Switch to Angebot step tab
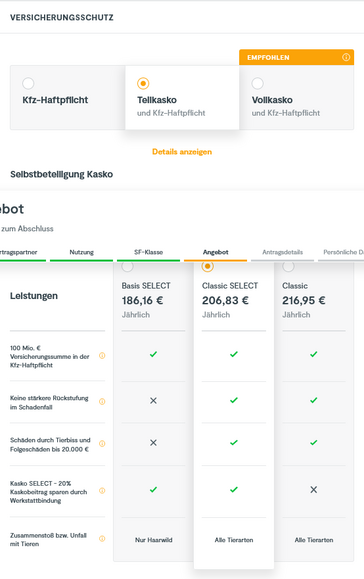The width and height of the screenshot is (364, 579). click(216, 253)
